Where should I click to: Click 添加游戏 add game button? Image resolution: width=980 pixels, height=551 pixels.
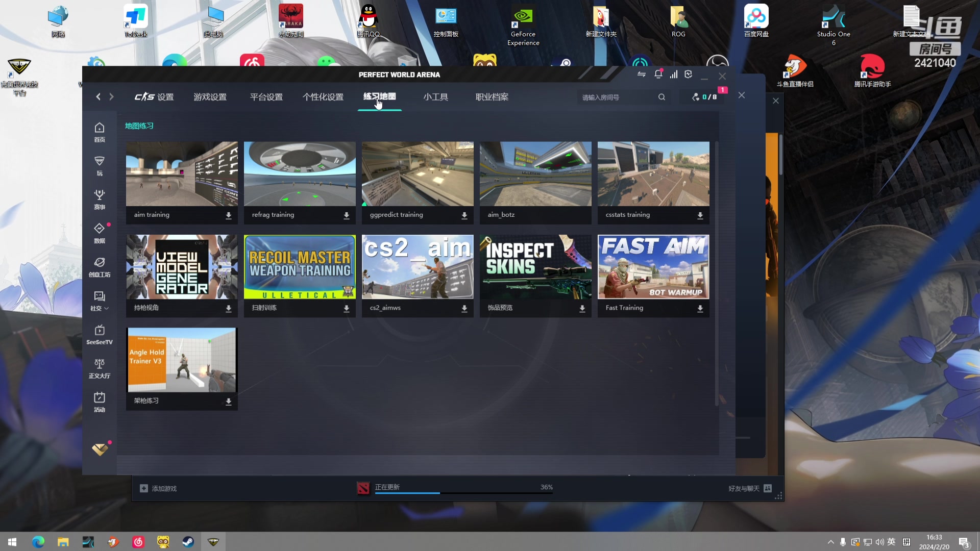point(158,488)
